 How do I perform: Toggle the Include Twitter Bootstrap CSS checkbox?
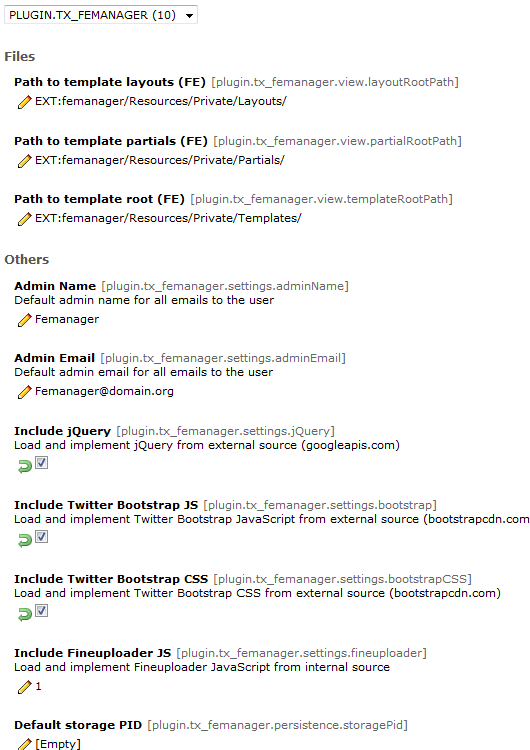click(42, 610)
